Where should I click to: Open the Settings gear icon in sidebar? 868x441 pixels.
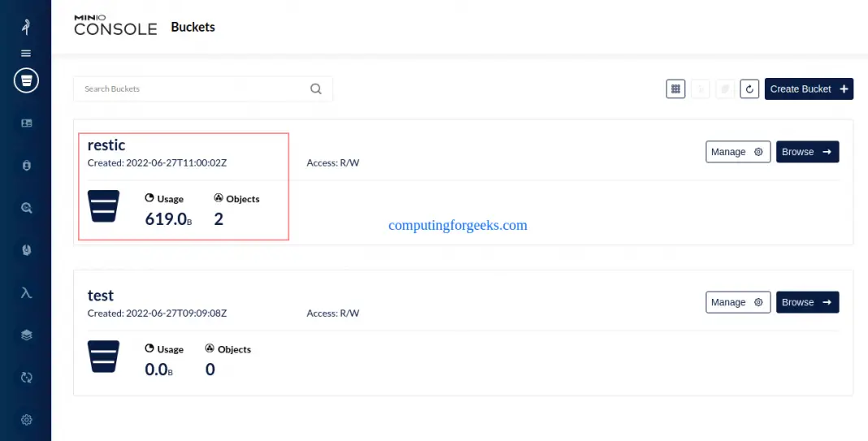[x=26, y=420]
